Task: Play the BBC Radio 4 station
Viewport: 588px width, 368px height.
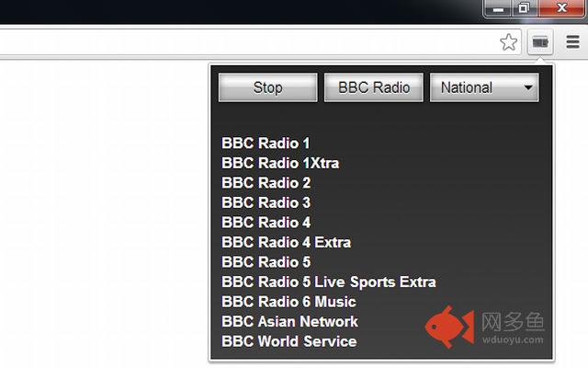Action: (x=266, y=223)
